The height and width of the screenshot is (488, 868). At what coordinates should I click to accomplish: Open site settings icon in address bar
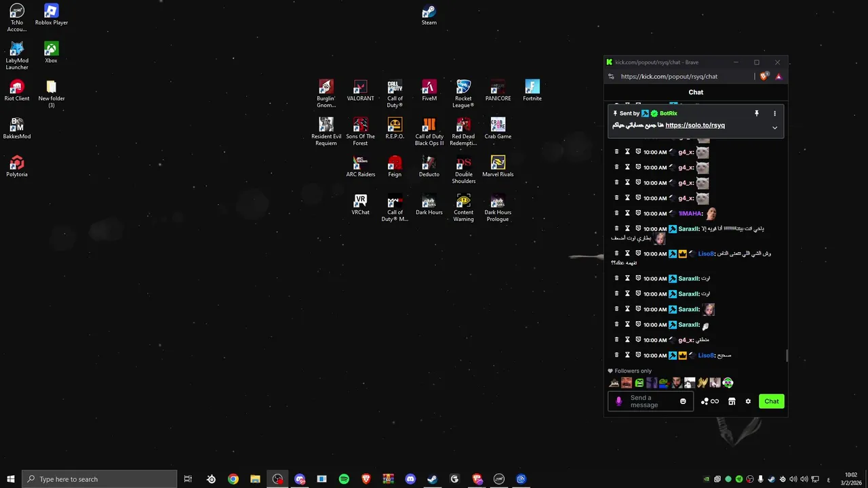coord(611,77)
